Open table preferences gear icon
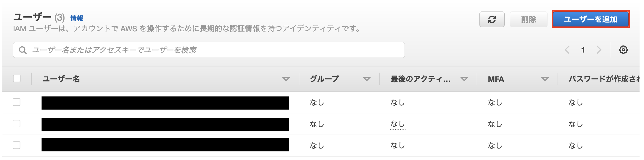 623,50
